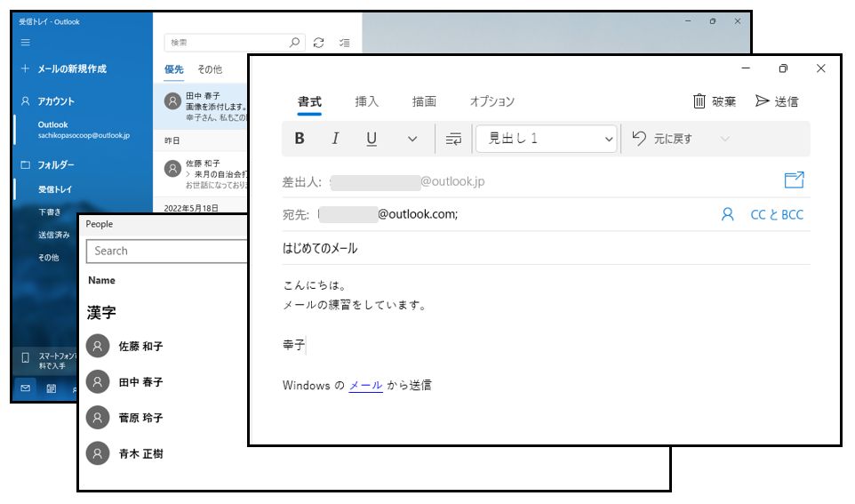Open the message in a new window
This screenshot has width=855, height=504.
[x=794, y=180]
